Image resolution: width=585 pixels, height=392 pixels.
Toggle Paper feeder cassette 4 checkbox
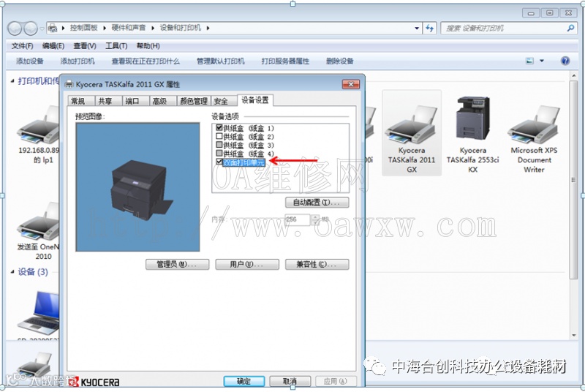pos(219,154)
